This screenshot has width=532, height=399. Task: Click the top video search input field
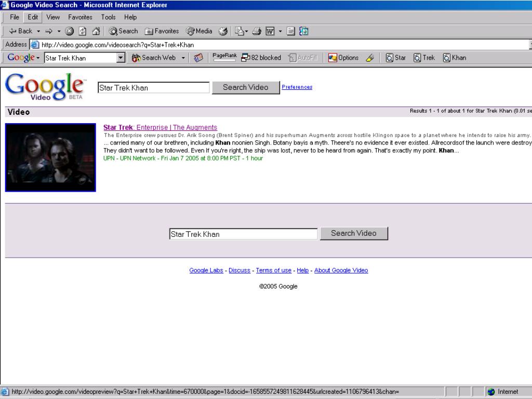(153, 87)
